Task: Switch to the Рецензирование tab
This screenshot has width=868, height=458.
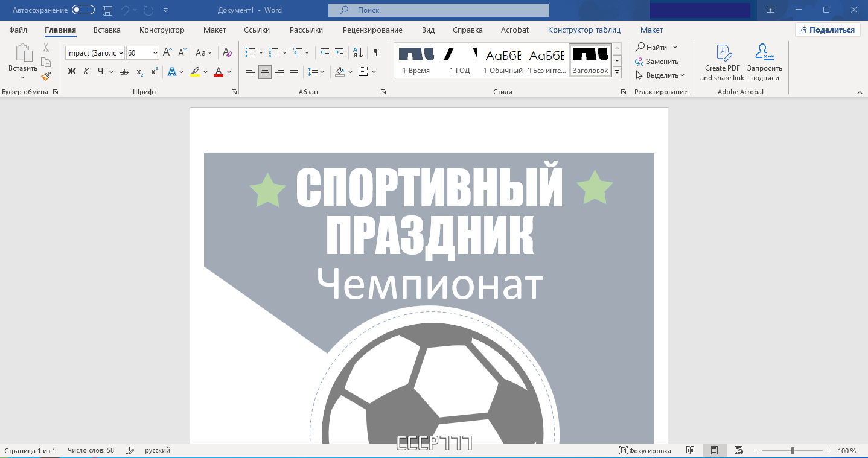Action: pos(372,30)
